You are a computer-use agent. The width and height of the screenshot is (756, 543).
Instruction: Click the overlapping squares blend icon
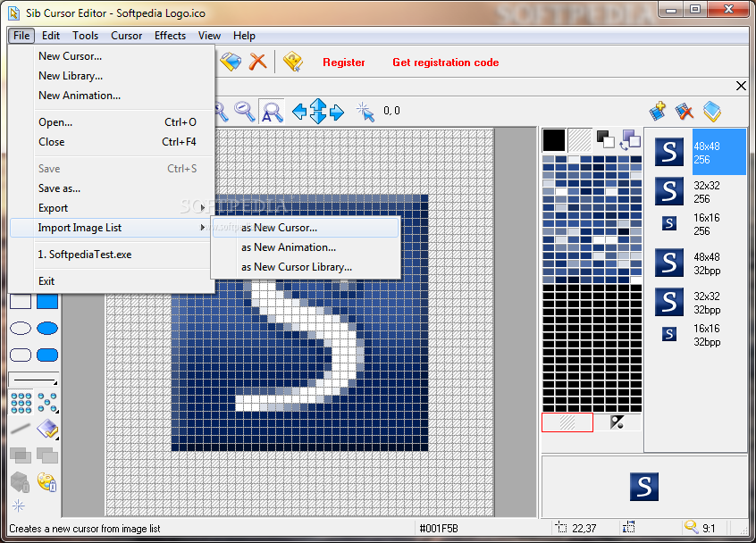(21, 455)
